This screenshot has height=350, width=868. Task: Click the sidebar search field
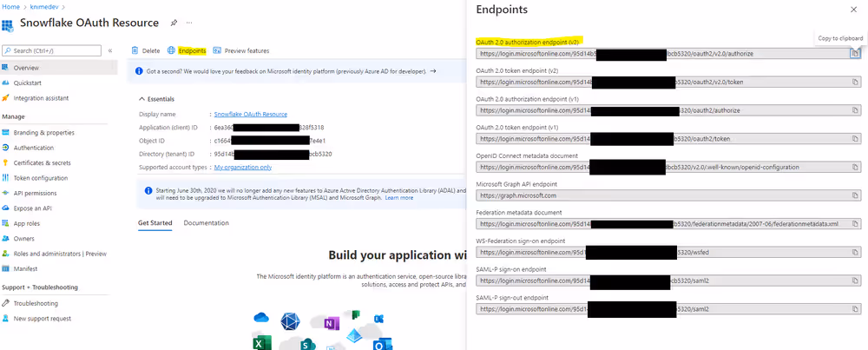[x=54, y=50]
